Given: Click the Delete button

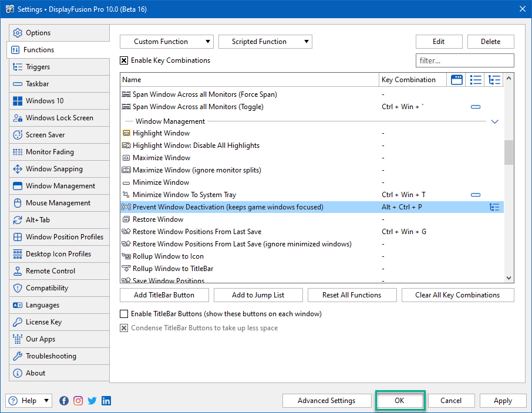Looking at the screenshot, I should (491, 42).
